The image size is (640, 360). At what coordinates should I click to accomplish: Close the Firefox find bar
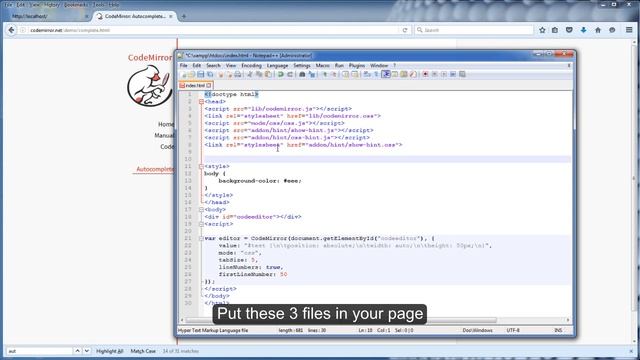[x=631, y=351]
